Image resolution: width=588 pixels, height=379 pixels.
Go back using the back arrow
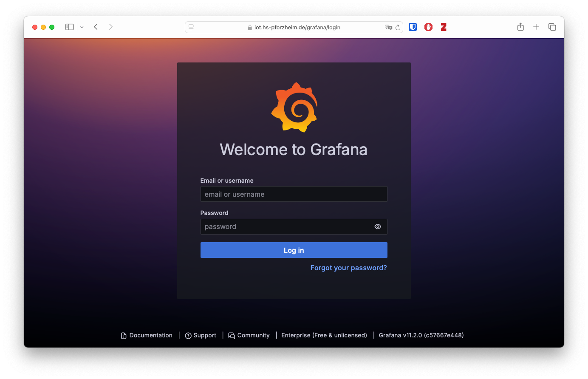(x=95, y=26)
